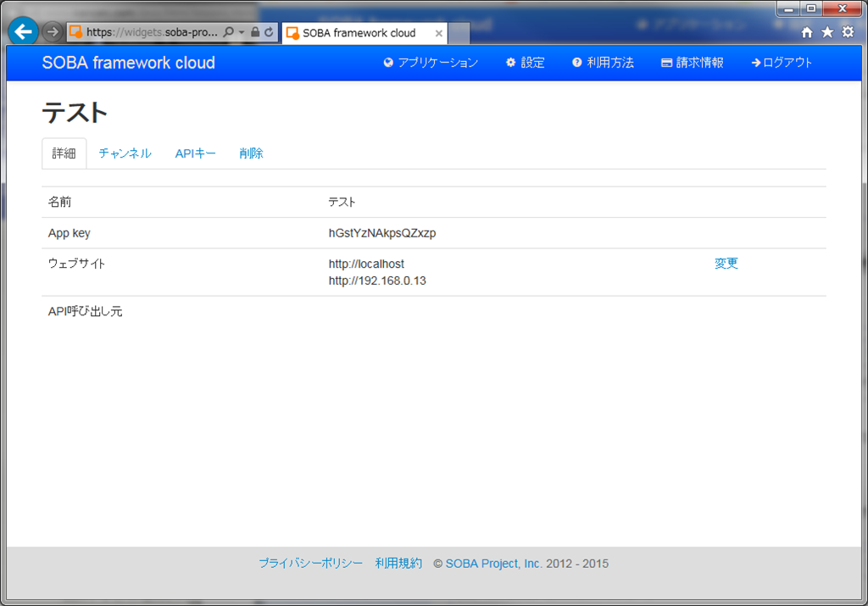
Task: Click the globe icon beside アプリケーション
Action: [x=388, y=63]
